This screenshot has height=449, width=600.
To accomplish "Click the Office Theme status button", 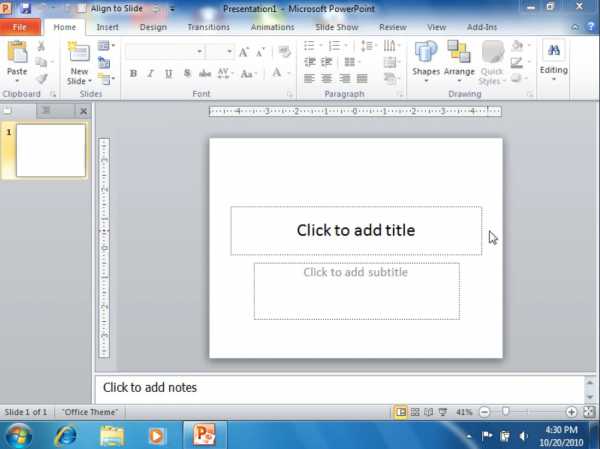I will [90, 412].
